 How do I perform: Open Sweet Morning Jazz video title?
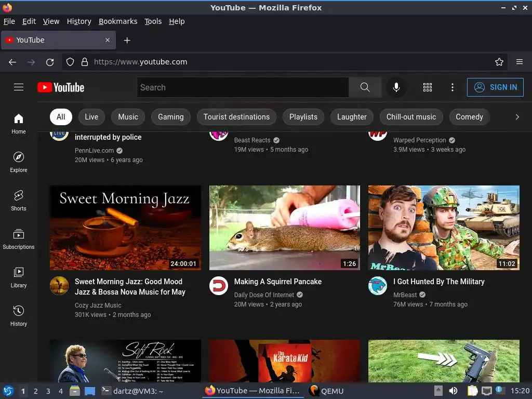pos(130,287)
